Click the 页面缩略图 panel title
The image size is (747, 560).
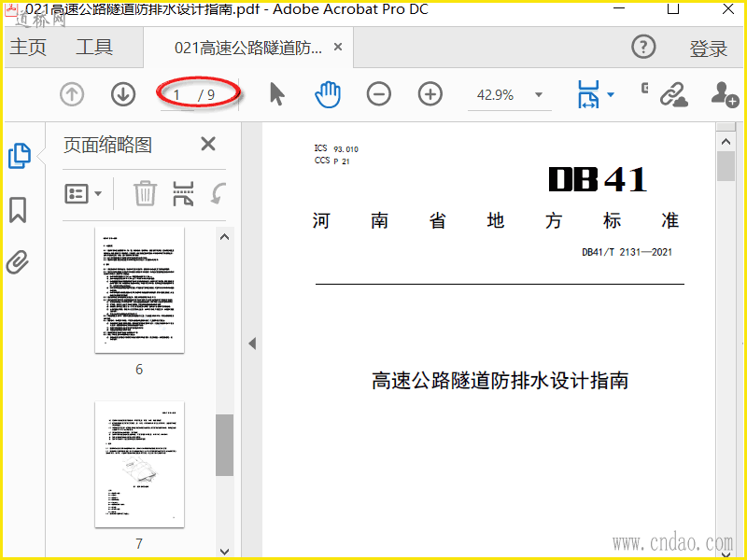pyautogui.click(x=107, y=145)
